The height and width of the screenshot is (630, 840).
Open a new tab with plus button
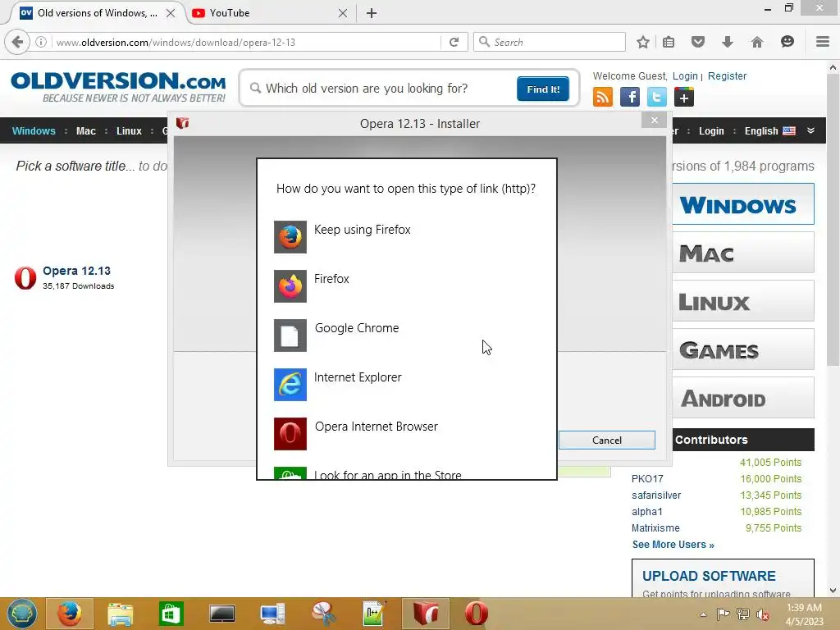coord(372,13)
